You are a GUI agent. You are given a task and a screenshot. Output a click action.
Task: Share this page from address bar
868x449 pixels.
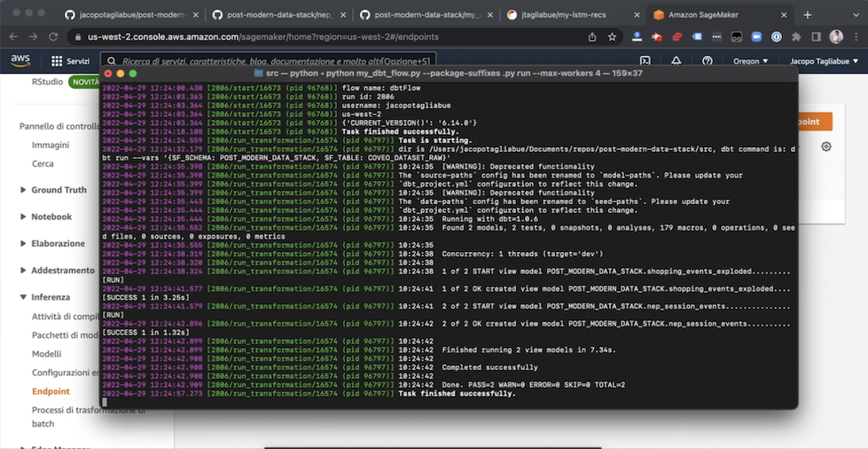[592, 36]
